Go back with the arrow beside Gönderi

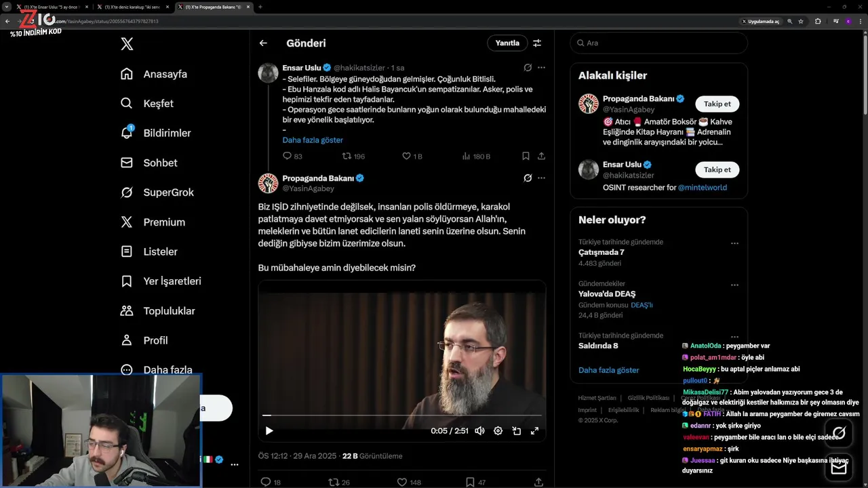(x=263, y=43)
